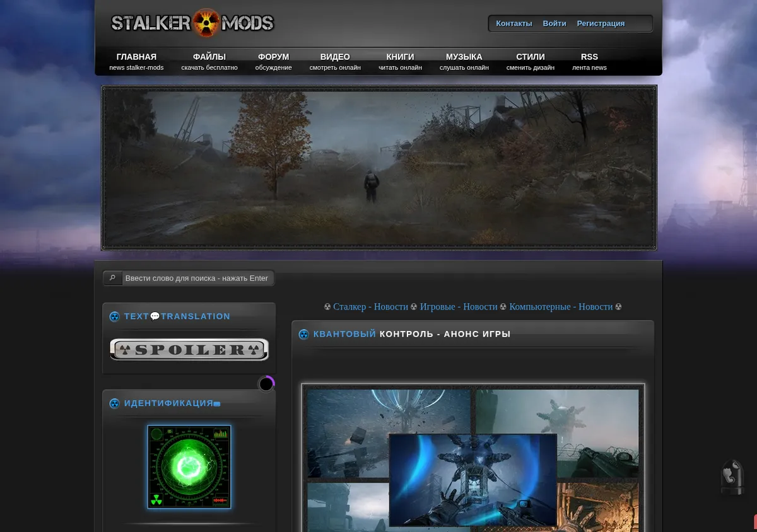Click the bullet scroll-to-top icon
Image resolution: width=757 pixels, height=532 pixels.
click(x=732, y=478)
